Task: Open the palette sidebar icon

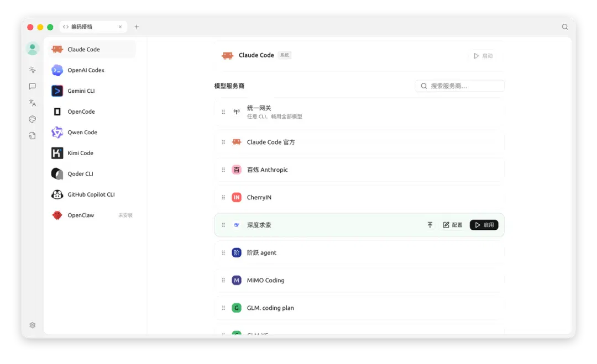Action: (33, 119)
